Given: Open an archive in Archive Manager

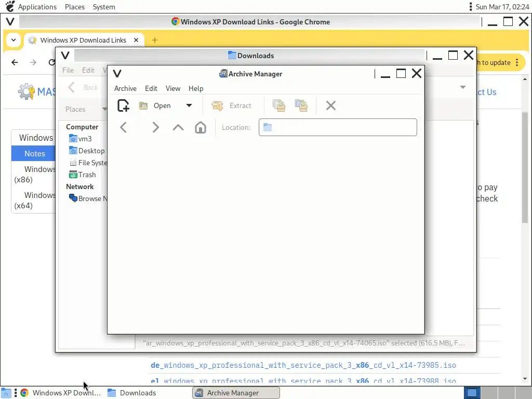Looking at the screenshot, I should coord(155,105).
